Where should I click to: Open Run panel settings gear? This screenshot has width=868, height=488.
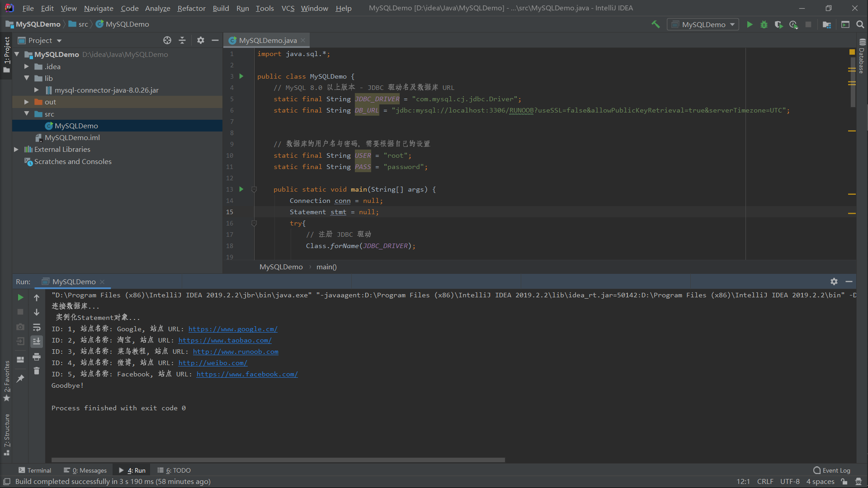(x=834, y=282)
